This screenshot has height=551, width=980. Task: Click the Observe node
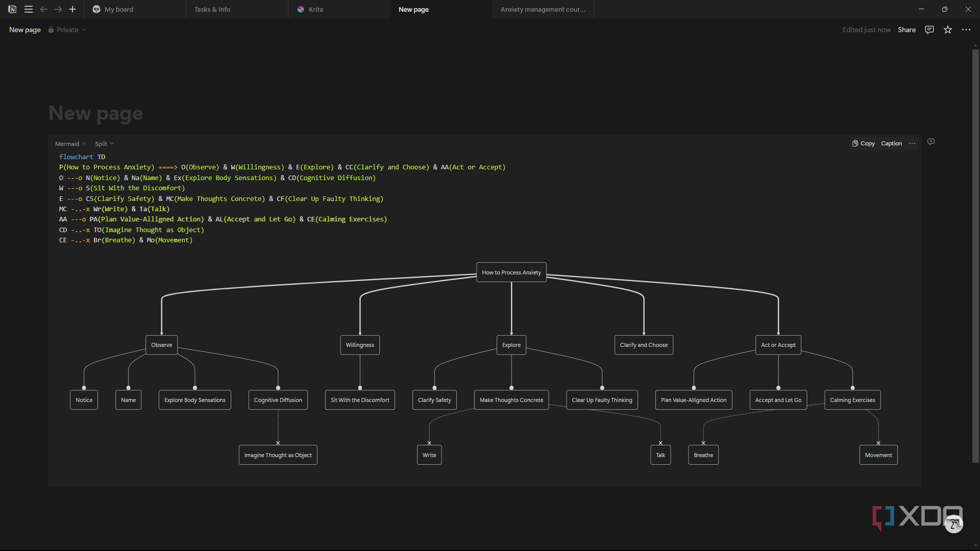coord(161,345)
